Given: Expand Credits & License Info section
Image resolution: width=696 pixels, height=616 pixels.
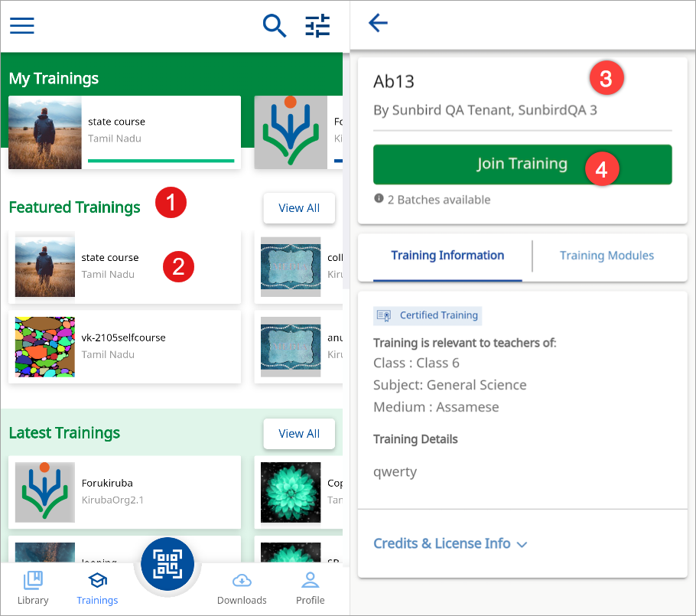Looking at the screenshot, I should tap(450, 543).
